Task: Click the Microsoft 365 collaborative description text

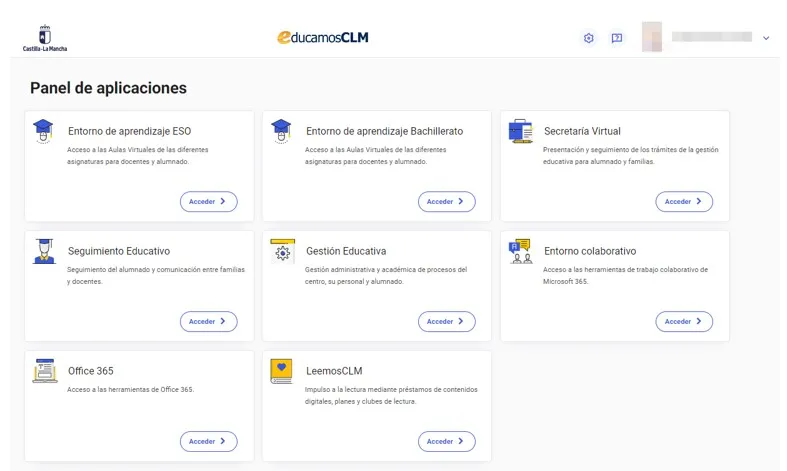Action: (x=625, y=276)
